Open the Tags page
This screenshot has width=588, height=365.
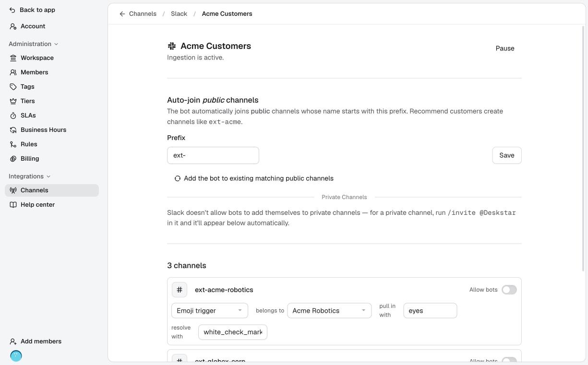click(52, 87)
